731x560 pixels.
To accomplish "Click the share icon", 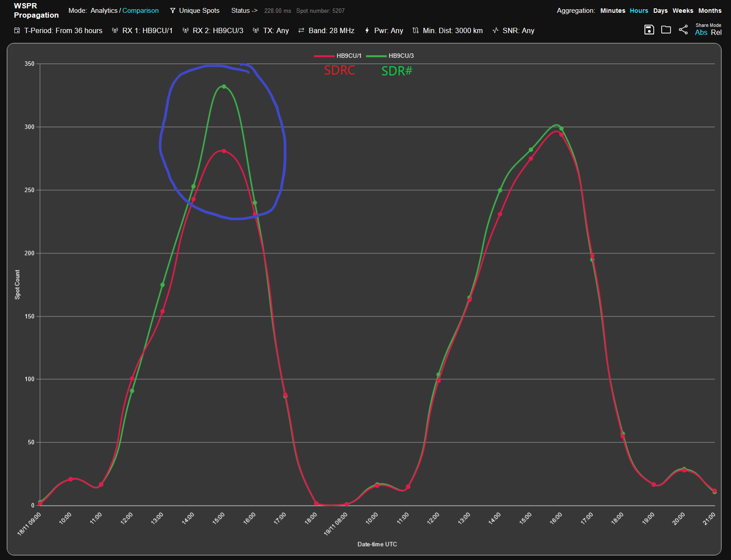I will click(683, 30).
